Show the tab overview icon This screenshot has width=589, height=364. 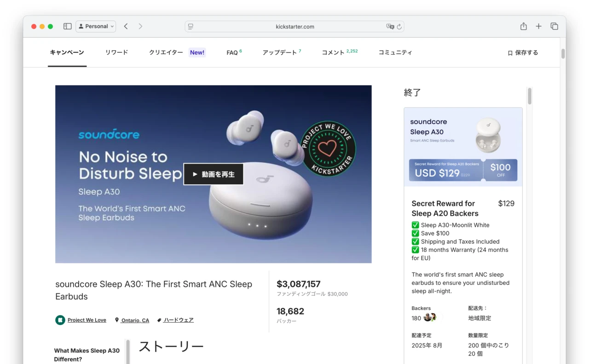click(x=554, y=26)
